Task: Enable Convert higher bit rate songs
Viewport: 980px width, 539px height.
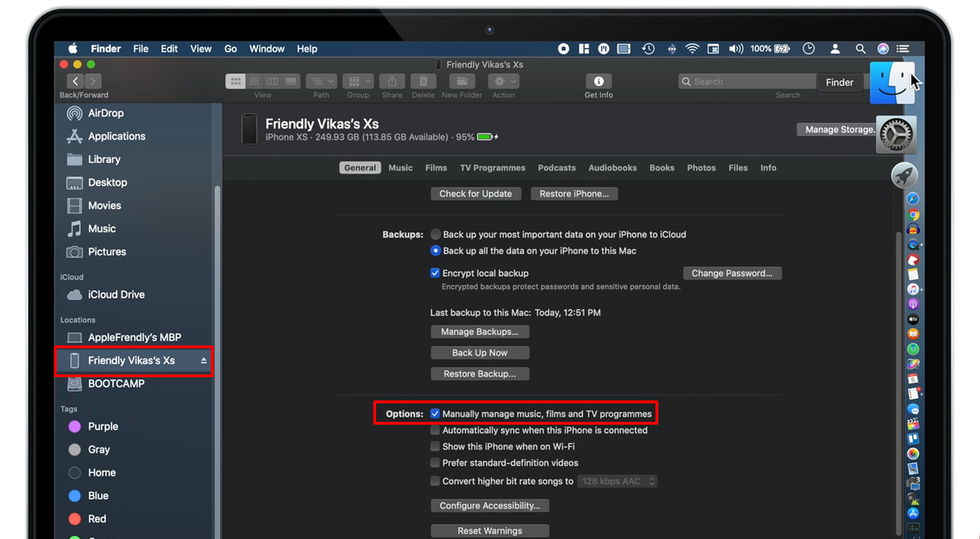Action: (x=435, y=481)
